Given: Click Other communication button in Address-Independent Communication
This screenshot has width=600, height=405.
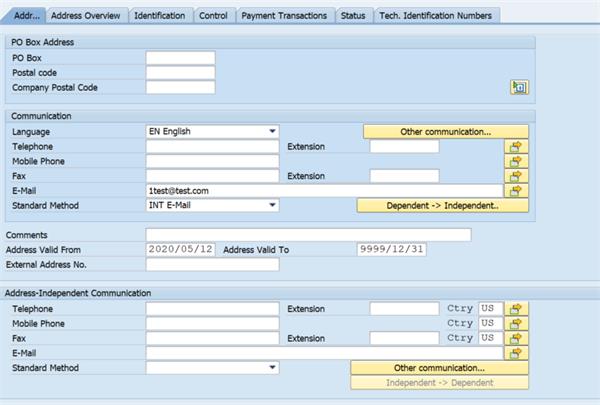Looking at the screenshot, I should [439, 368].
